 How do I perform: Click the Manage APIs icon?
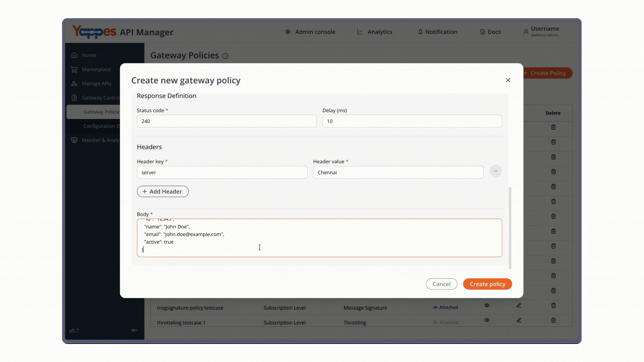[74, 83]
